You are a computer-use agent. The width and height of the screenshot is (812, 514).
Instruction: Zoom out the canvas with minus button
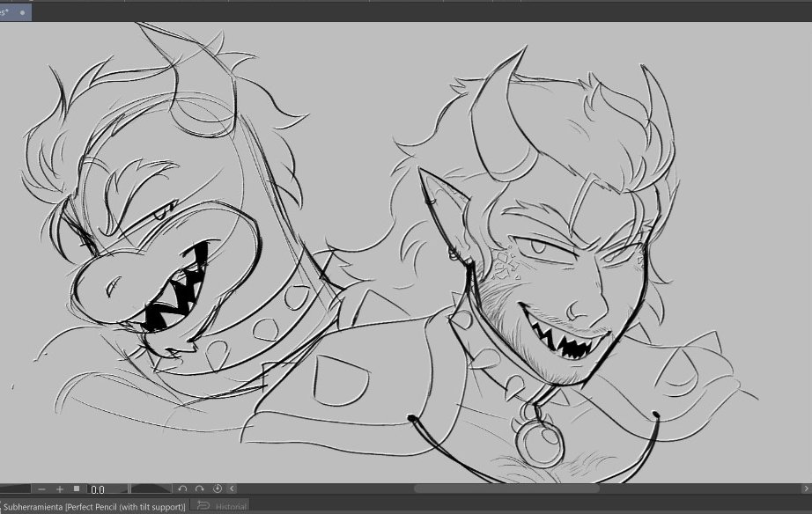point(42,488)
